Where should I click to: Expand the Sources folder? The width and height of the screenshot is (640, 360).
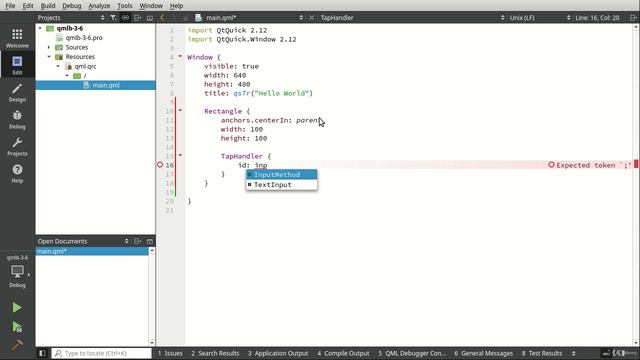49,47
